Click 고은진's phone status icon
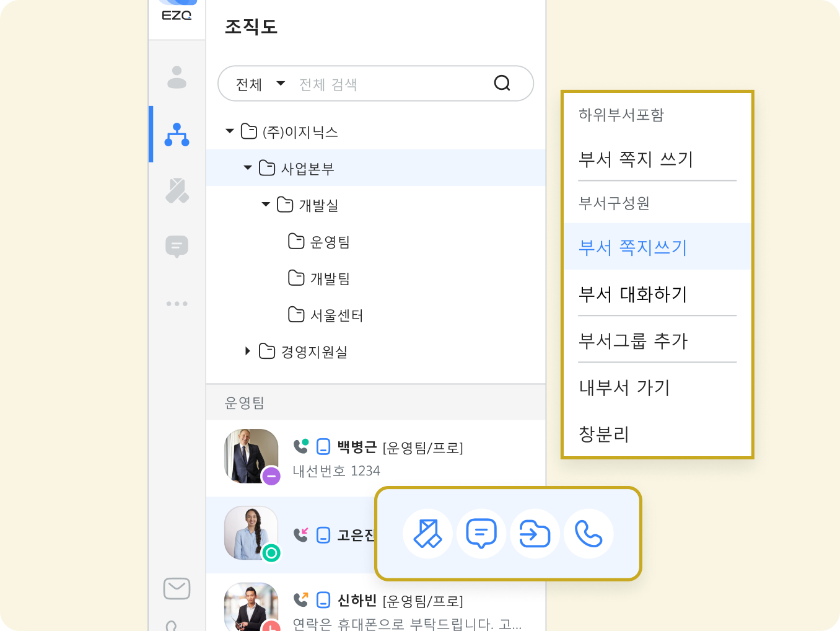Screen dimensions: 840x631 pyautogui.click(x=301, y=534)
